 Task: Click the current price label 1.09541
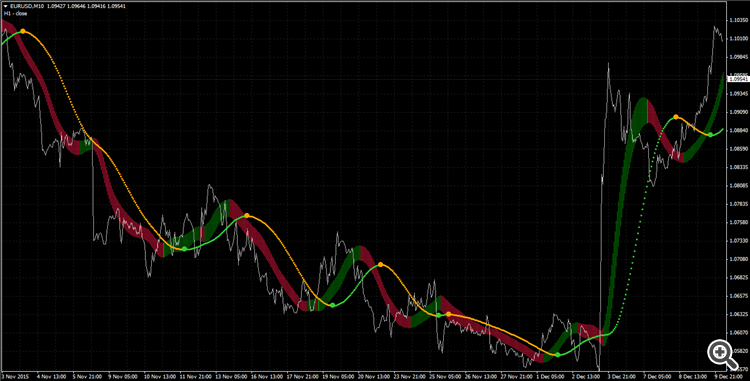pyautogui.click(x=738, y=79)
